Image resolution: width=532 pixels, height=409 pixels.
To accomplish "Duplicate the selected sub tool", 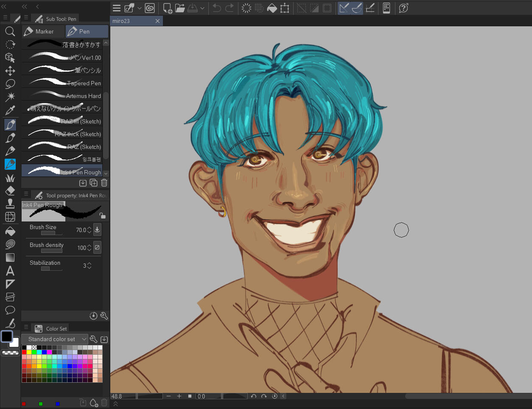I will point(94,183).
